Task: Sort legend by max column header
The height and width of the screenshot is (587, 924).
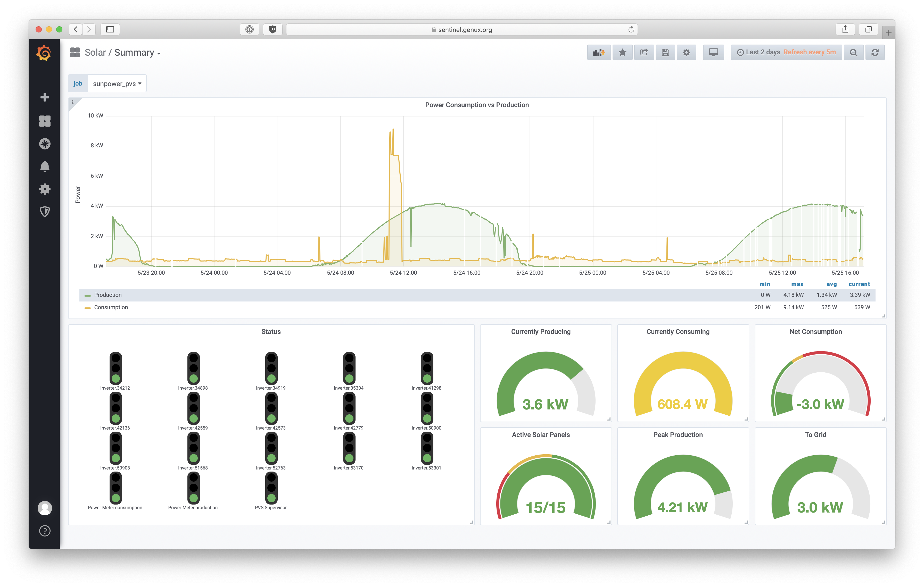Action: tap(797, 284)
